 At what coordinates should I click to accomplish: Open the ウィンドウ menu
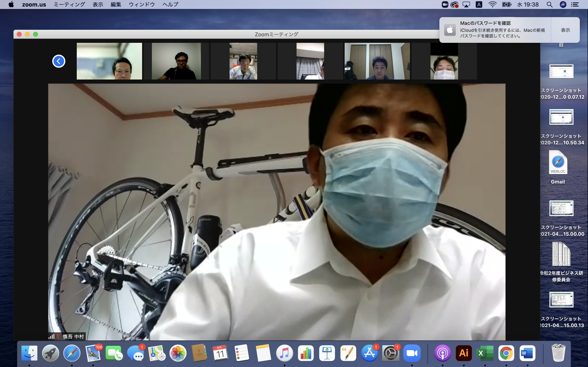142,5
